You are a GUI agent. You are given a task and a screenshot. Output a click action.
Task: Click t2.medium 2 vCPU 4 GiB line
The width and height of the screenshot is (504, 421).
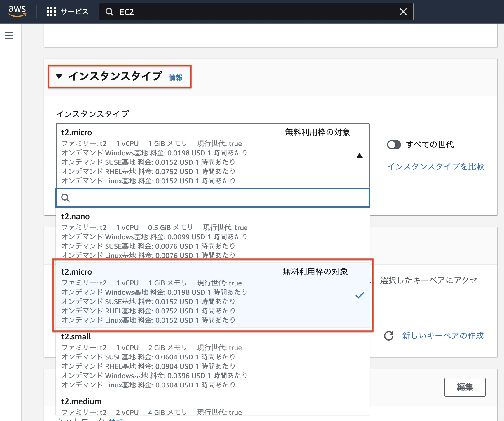click(x=151, y=412)
